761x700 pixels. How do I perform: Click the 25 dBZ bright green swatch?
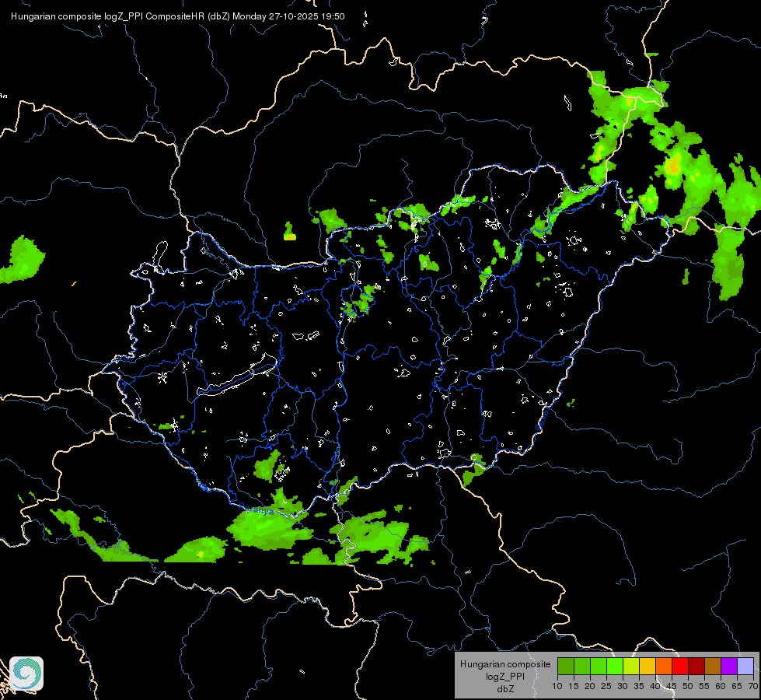point(614,666)
